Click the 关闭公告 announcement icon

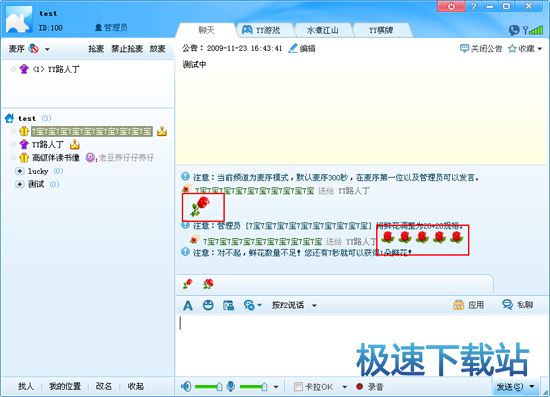tap(464, 48)
